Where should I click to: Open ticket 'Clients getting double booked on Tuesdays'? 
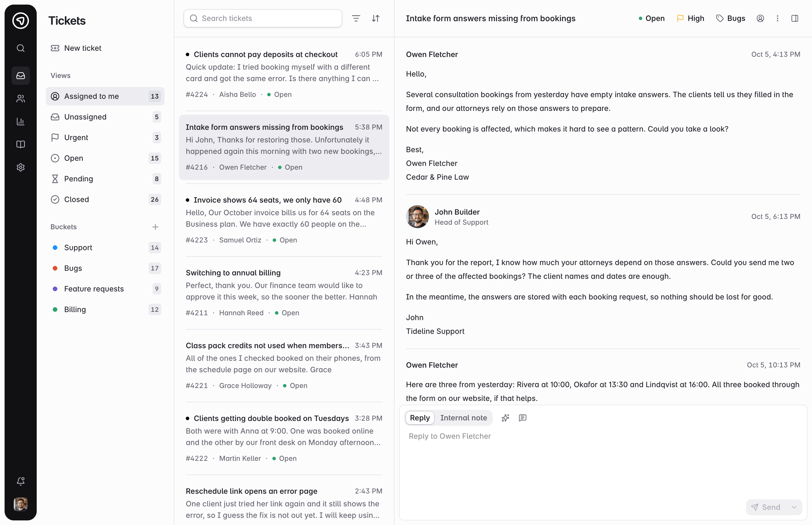[284, 438]
